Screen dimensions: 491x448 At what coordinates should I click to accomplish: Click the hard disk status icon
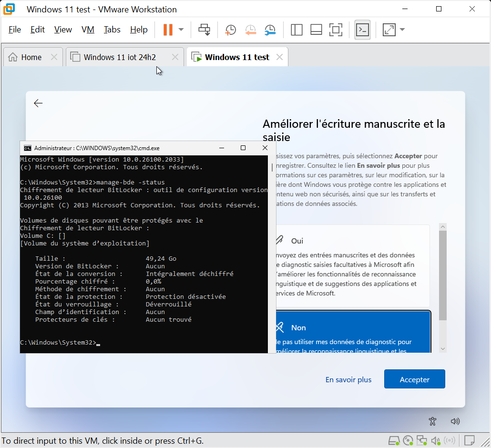pyautogui.click(x=394, y=440)
